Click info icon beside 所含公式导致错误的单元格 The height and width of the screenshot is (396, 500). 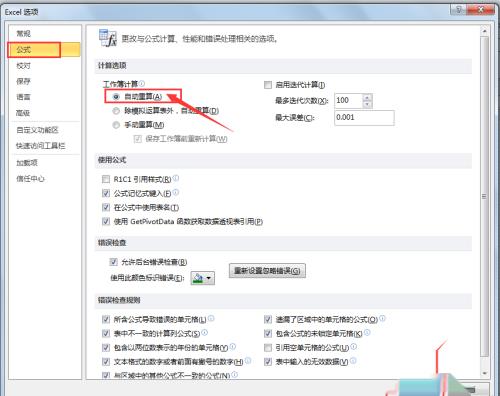[211, 318]
